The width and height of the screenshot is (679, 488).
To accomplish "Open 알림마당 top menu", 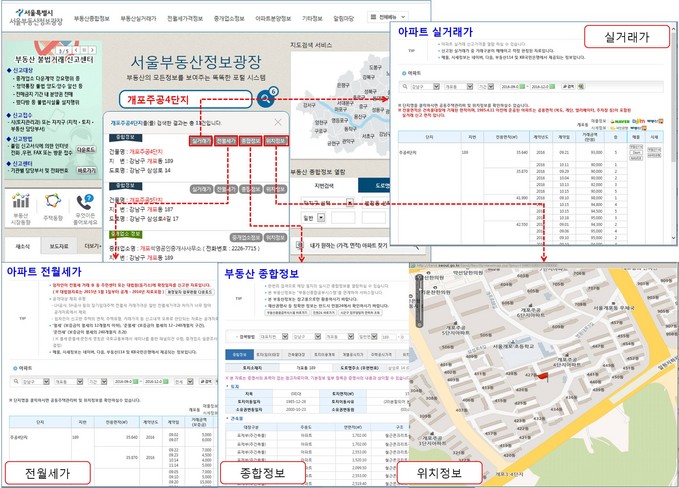I will pyautogui.click(x=343, y=19).
